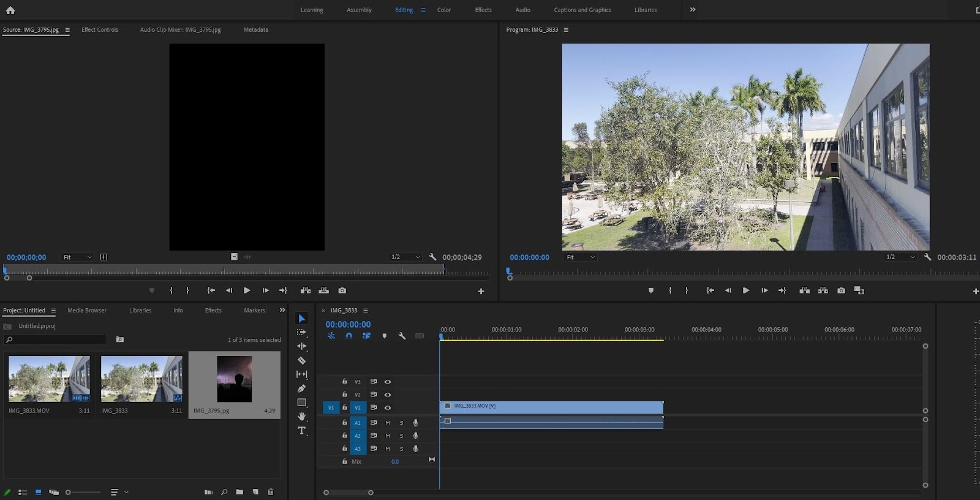This screenshot has width=980, height=500.
Task: Click the timeline timecode 00:00:00:00
Action: tap(348, 324)
